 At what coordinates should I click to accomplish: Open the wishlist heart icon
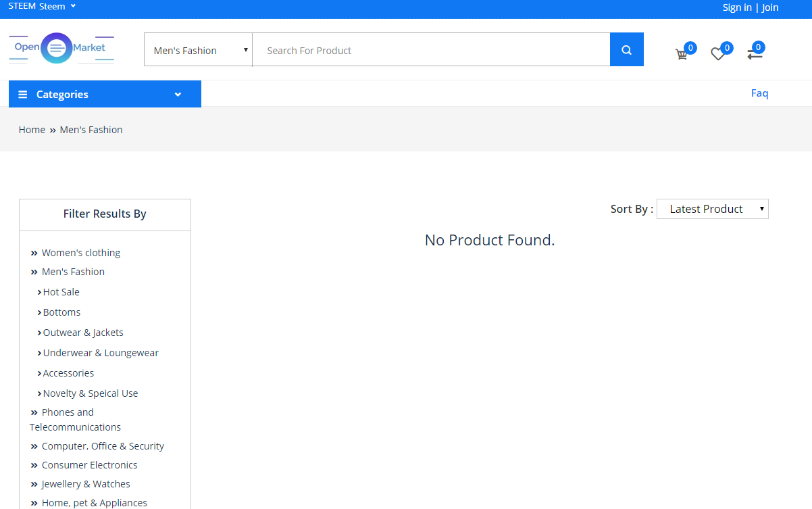(717, 54)
